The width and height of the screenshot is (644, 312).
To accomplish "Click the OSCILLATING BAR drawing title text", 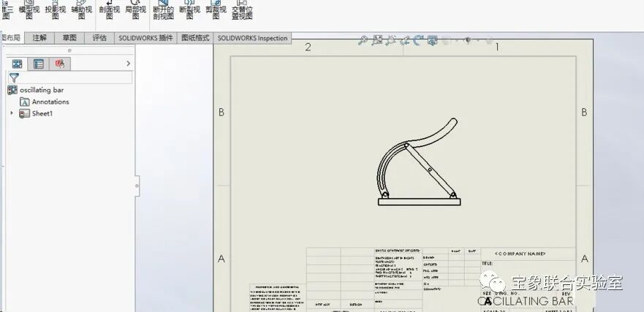I will (x=526, y=301).
